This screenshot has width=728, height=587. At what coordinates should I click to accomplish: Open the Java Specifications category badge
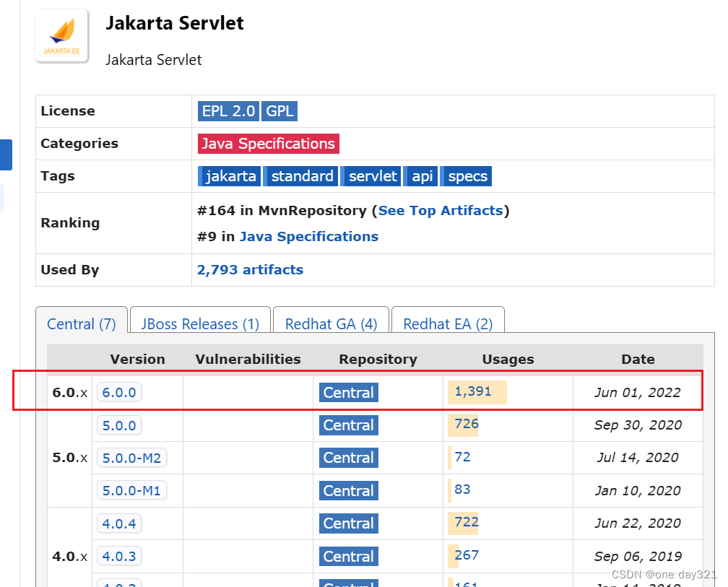pos(269,144)
